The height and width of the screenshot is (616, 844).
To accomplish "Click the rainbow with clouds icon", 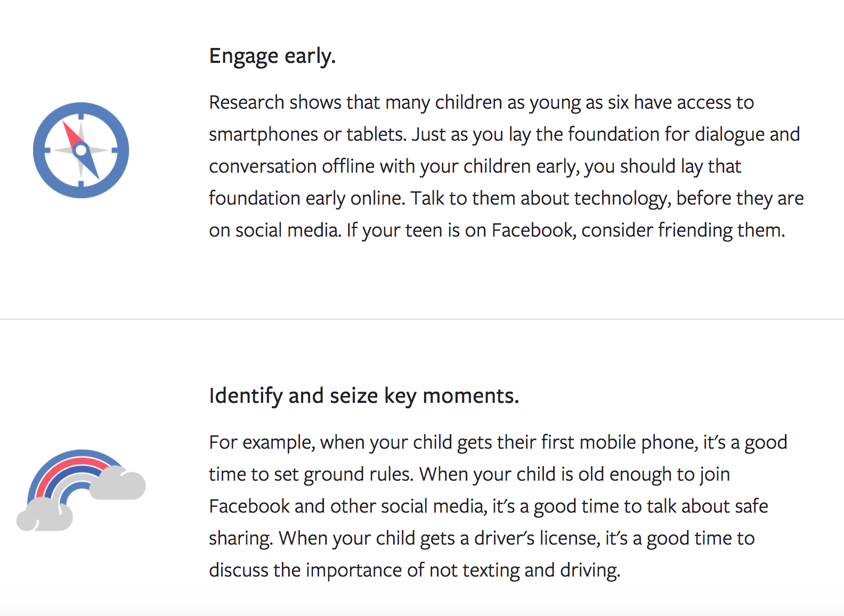I will point(81,490).
